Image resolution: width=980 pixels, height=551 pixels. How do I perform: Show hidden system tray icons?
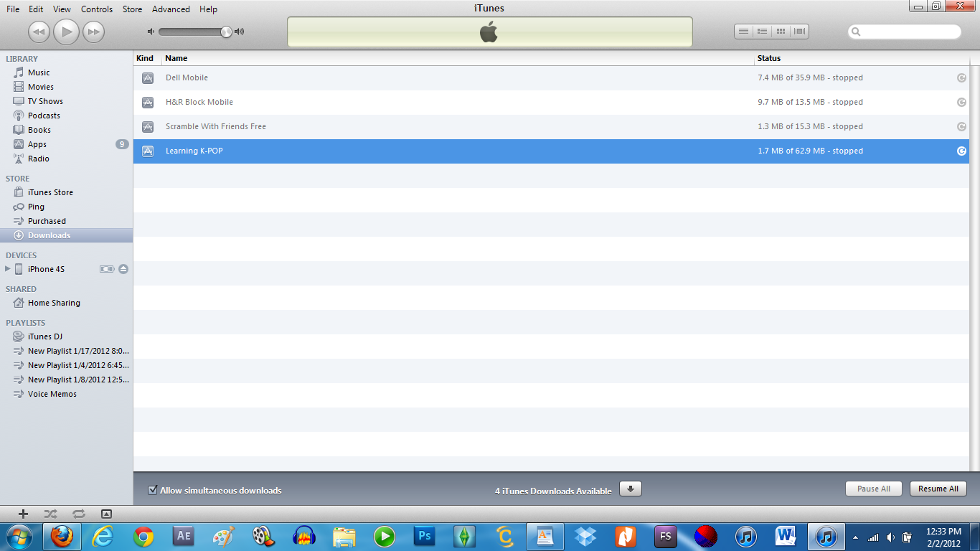pos(855,537)
